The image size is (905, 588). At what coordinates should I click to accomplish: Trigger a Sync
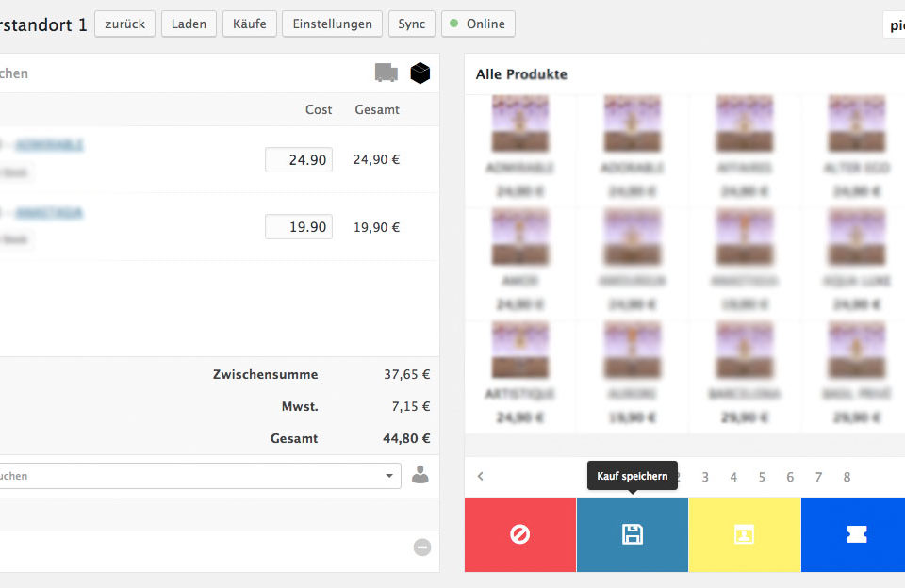(412, 24)
